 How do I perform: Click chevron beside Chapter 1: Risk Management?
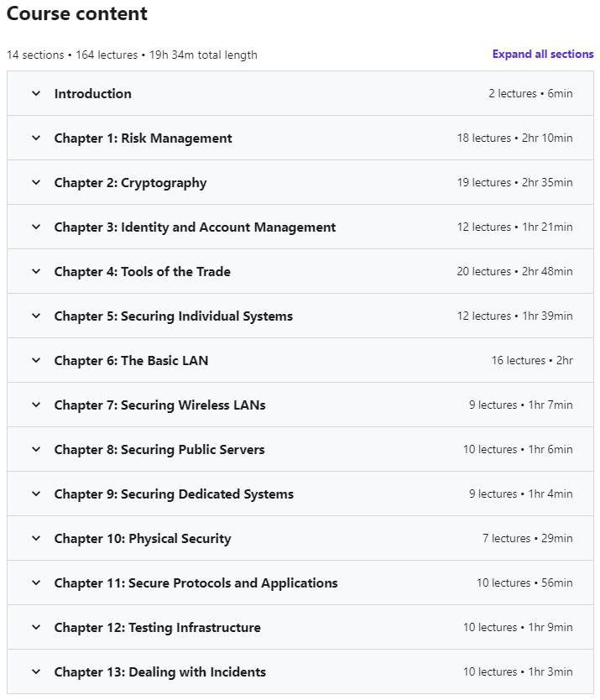tap(36, 138)
